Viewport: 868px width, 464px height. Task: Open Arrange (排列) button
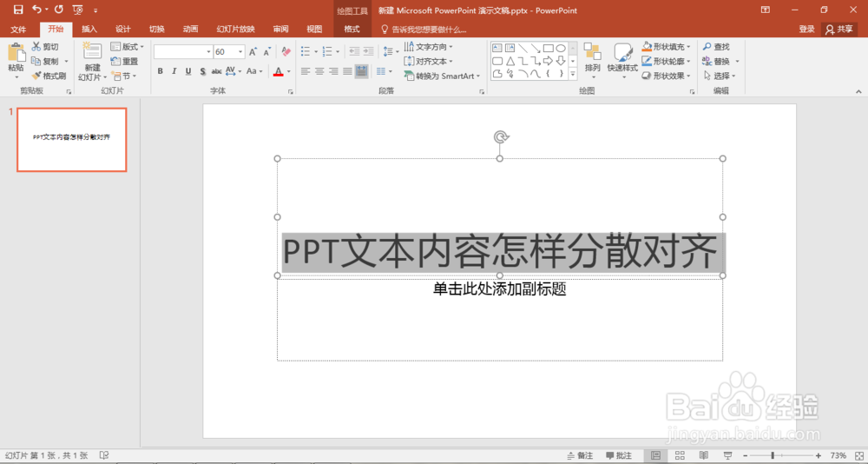[x=592, y=60]
